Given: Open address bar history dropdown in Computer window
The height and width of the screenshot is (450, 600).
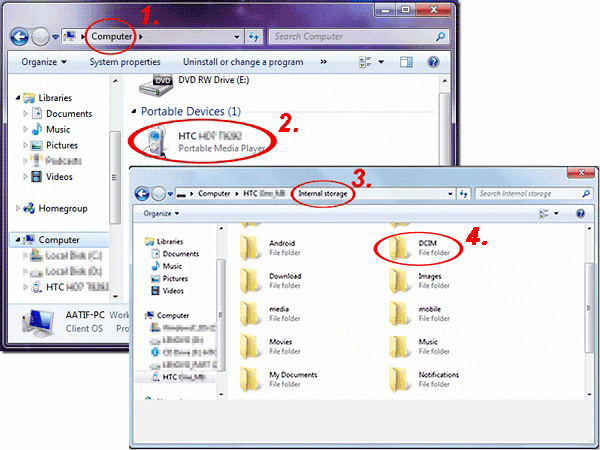Looking at the screenshot, I should click(236, 37).
